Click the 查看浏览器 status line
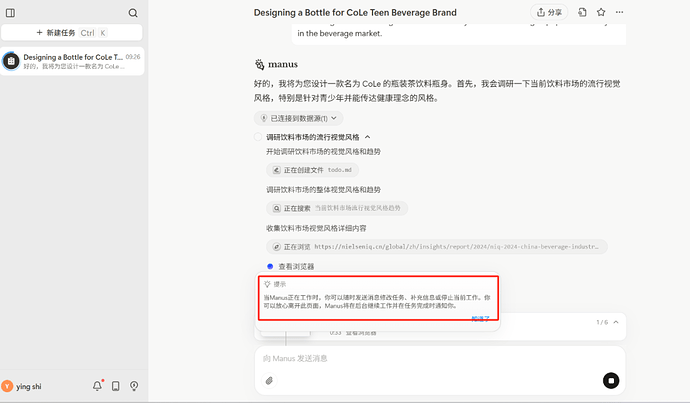The width and height of the screenshot is (690, 403). point(296,267)
